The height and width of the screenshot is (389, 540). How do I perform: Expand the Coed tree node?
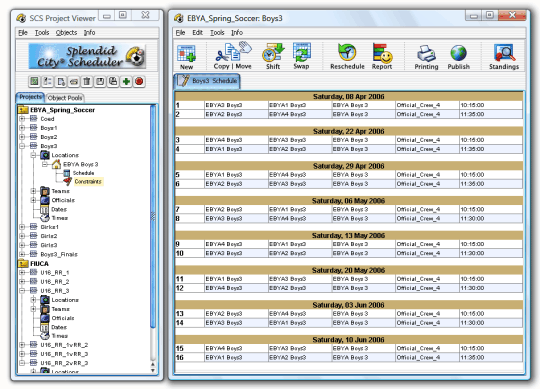[x=22, y=119]
